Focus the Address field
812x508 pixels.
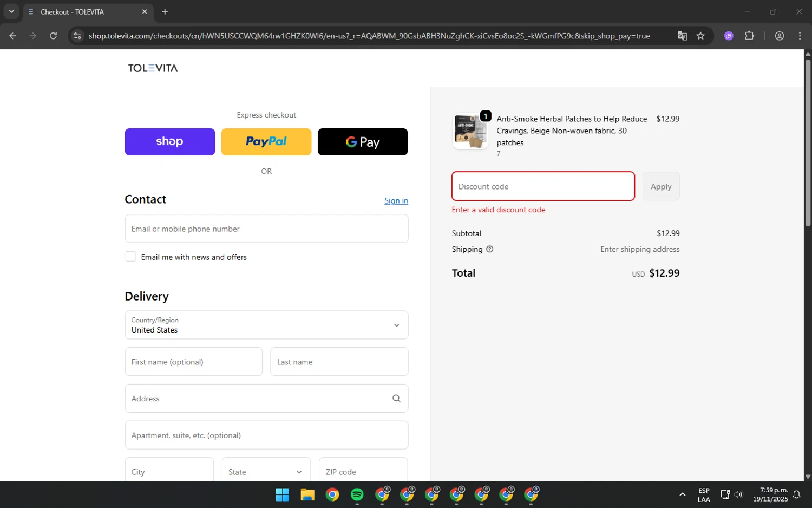tap(266, 399)
